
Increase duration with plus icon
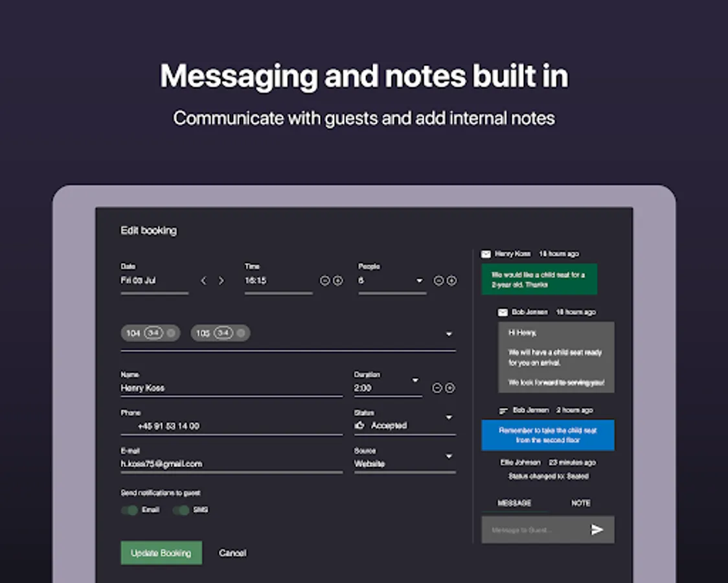pos(450,388)
